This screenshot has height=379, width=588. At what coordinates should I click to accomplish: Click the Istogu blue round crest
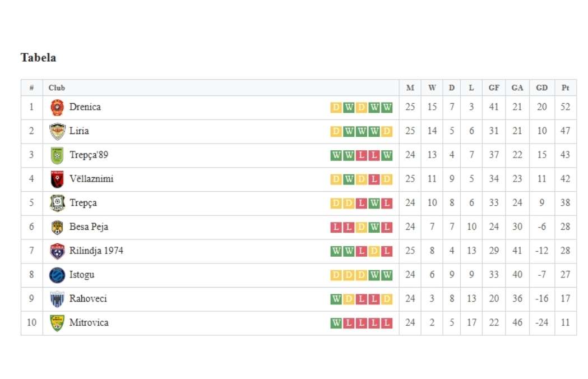(x=57, y=275)
